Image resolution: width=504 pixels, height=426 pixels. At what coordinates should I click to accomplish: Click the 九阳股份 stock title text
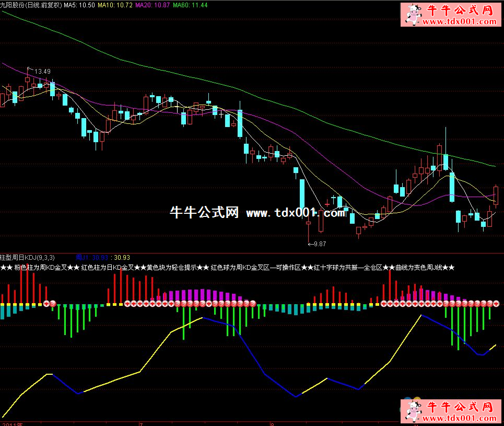pos(15,5)
